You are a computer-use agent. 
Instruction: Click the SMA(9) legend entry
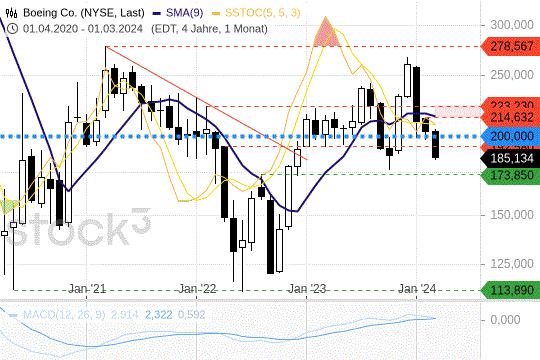click(x=178, y=13)
